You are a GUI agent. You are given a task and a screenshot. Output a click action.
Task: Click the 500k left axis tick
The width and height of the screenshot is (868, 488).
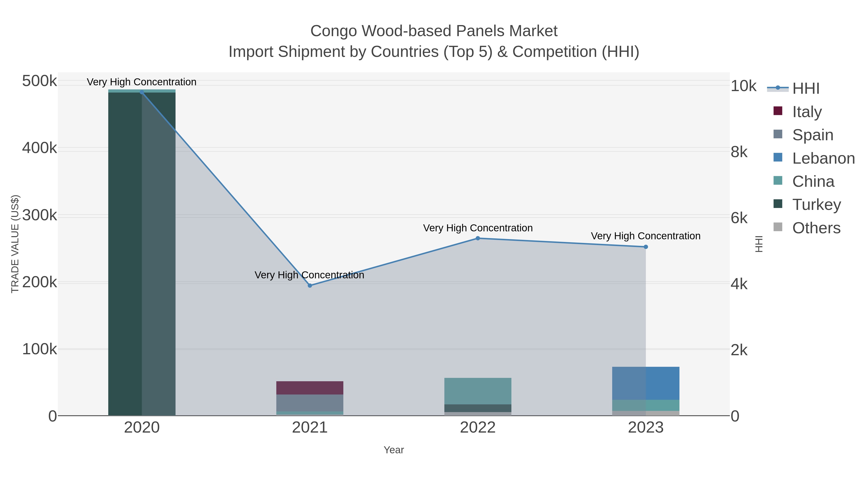40,81
